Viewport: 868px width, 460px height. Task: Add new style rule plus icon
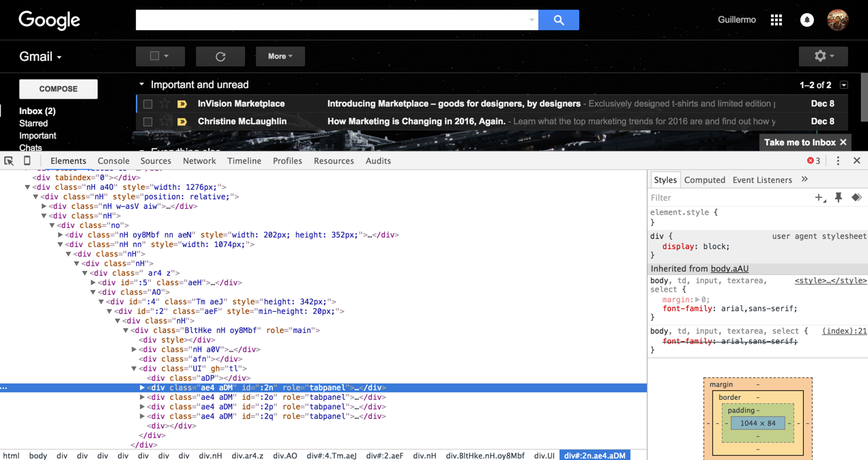(820, 197)
